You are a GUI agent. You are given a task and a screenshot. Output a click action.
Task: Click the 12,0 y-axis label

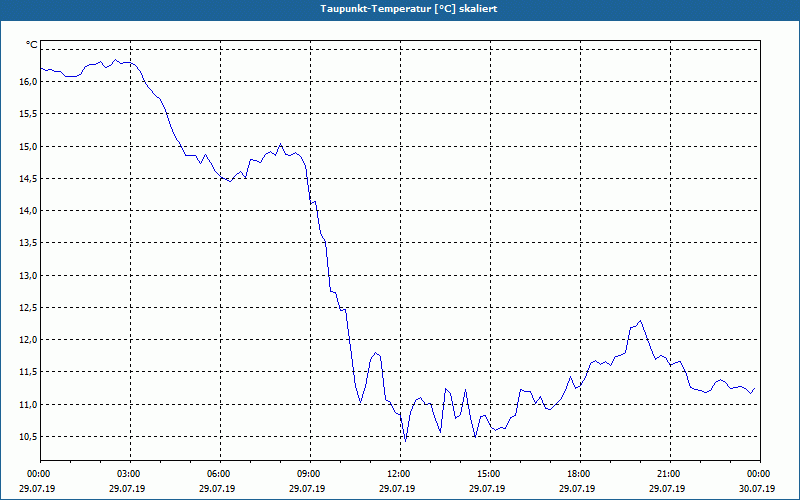point(29,340)
